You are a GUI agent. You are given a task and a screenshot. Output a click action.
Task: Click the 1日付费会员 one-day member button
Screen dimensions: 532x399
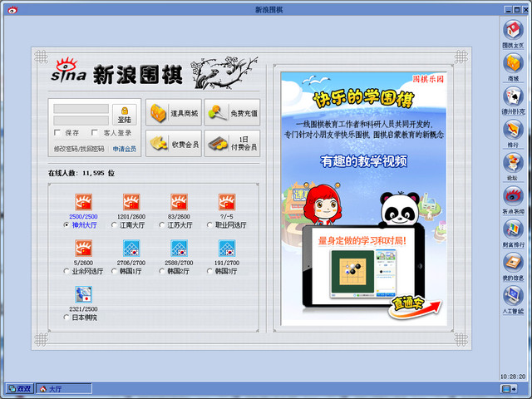pos(232,144)
